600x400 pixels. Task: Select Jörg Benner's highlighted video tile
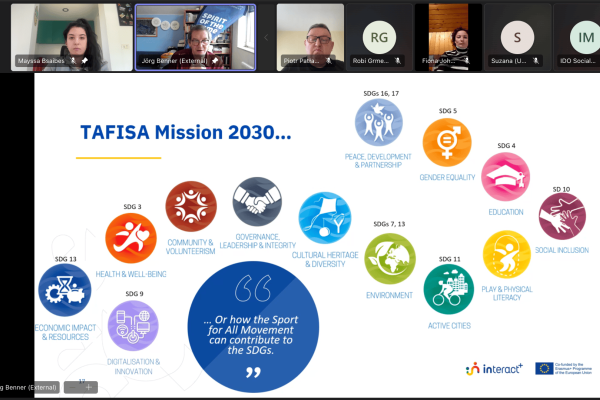click(x=195, y=37)
